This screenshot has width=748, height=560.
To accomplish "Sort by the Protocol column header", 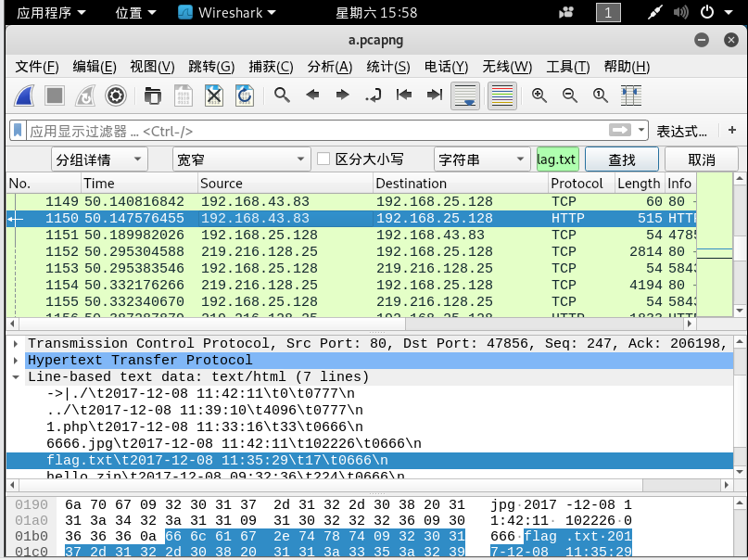I will point(581,184).
